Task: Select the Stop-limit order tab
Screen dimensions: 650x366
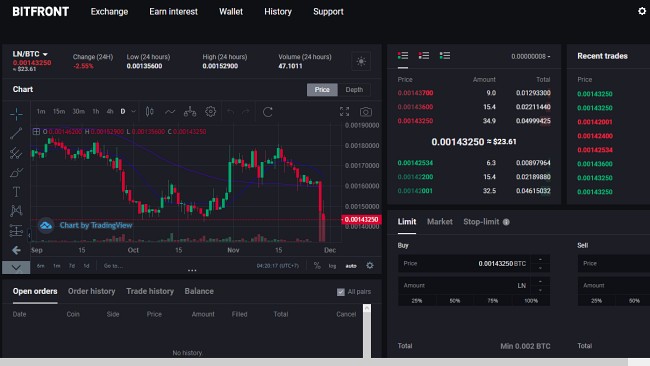Action: tap(481, 222)
